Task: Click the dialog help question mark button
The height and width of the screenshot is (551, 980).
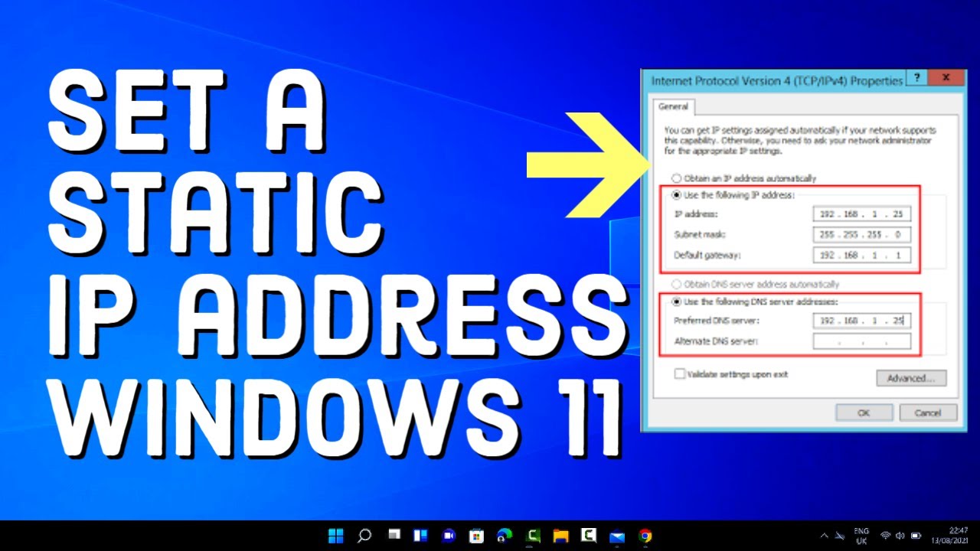Action: click(916, 78)
